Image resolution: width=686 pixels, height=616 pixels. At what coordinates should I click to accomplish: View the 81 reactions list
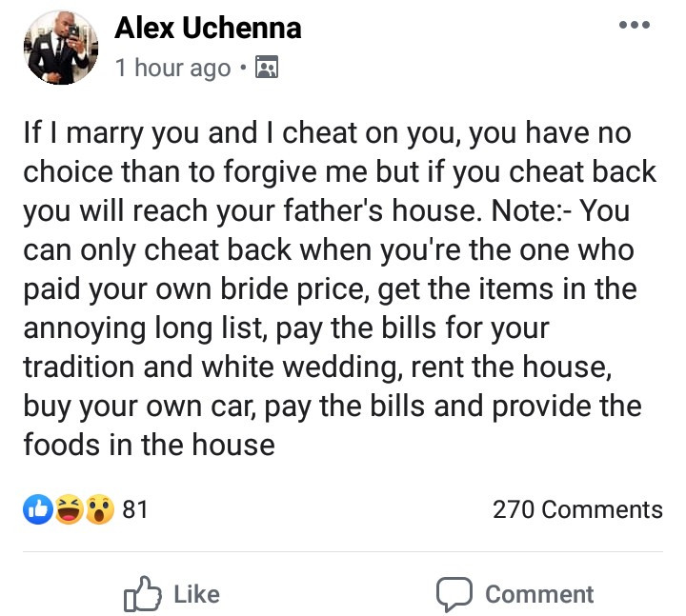136,509
